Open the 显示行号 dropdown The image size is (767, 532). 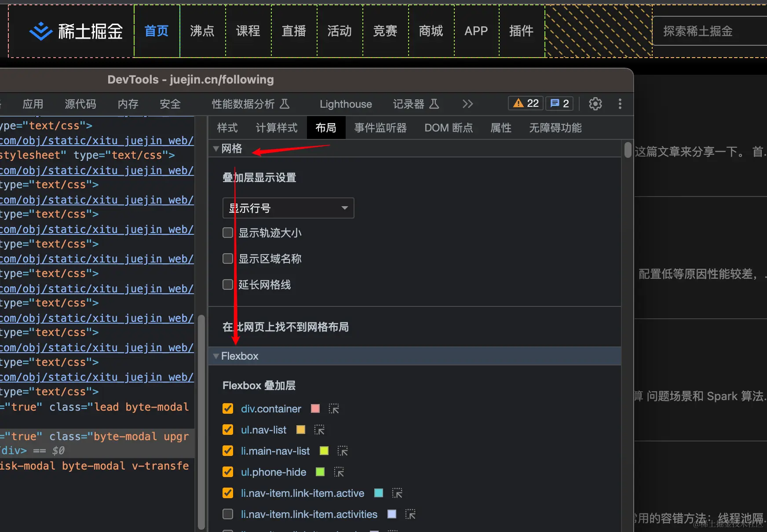click(x=288, y=208)
